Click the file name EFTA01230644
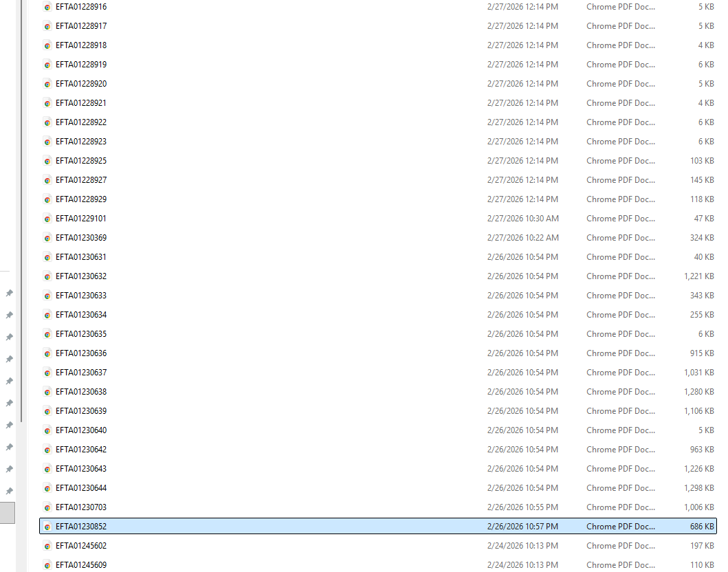Image resolution: width=728 pixels, height=572 pixels. coord(81,488)
